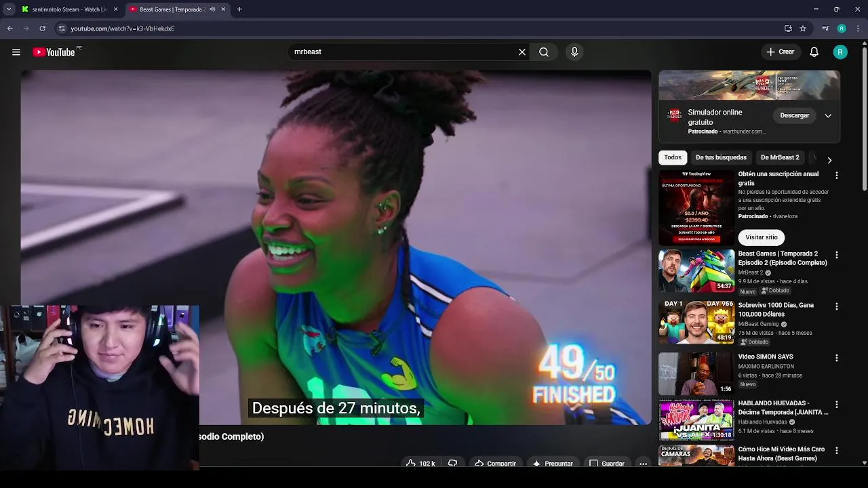Screen dimensions: 868x488
Task: Click the magnifier search button
Action: (x=544, y=52)
